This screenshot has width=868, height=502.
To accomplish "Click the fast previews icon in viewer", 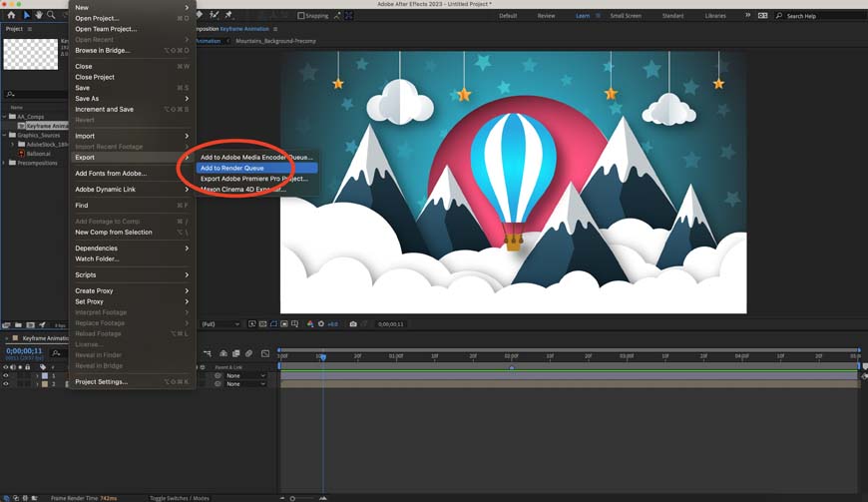I will (251, 323).
